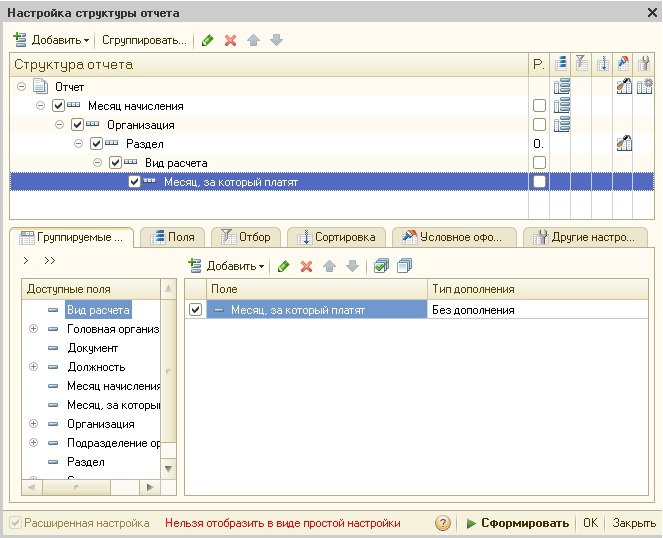Toggle Р. column checkbox for Организация
The height and width of the screenshot is (538, 663).
539,125
